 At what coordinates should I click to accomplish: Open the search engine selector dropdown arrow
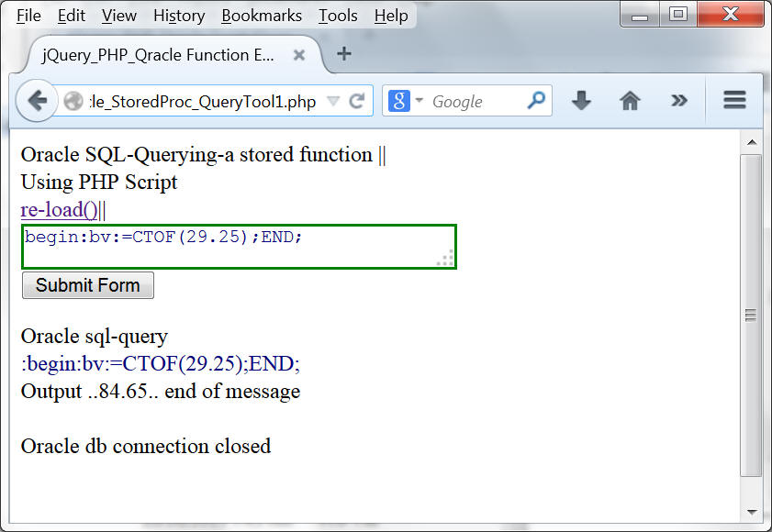click(x=419, y=100)
